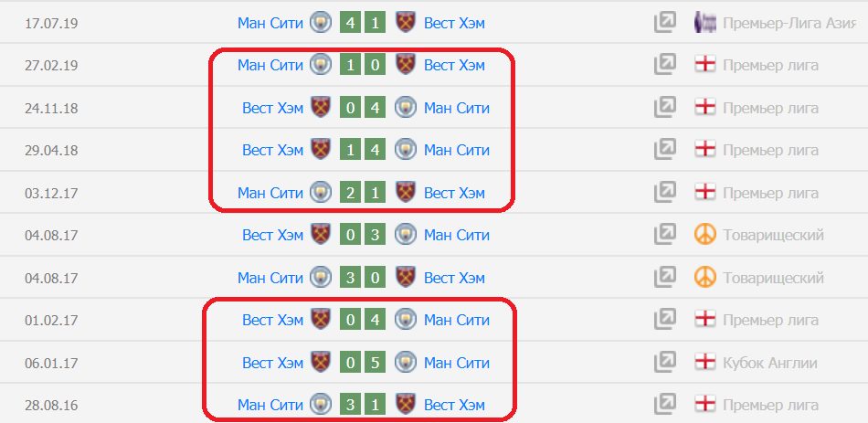Open the Вест Хэм link in the 27.02.19 match
Screen dimensions: 868x423
pos(454,65)
